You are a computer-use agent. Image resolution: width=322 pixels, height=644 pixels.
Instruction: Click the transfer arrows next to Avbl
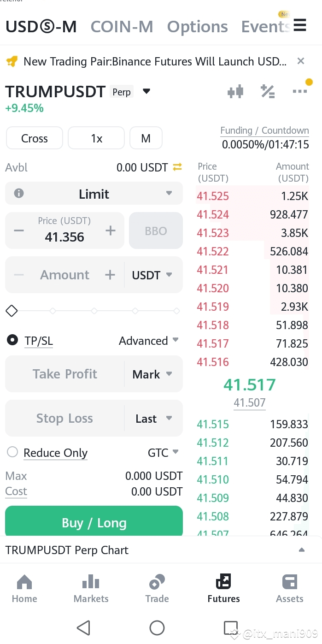coord(177,167)
